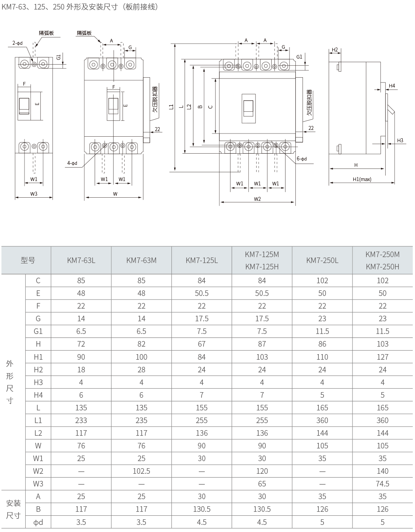Image resolution: width=415 pixels, height=532 pixels.
Task: Select the 'KM7-125M' header text
Action: 262,254
